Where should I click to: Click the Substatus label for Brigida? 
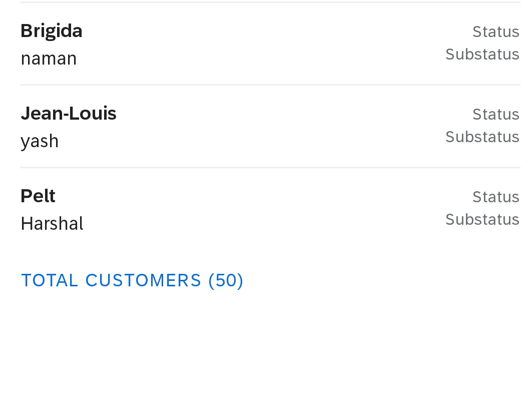tap(482, 54)
